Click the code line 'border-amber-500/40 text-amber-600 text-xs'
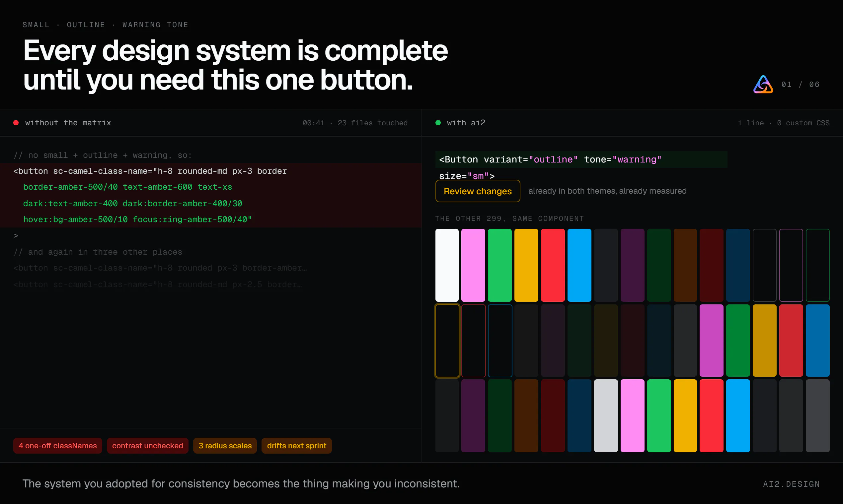843x504 pixels. pos(127,187)
